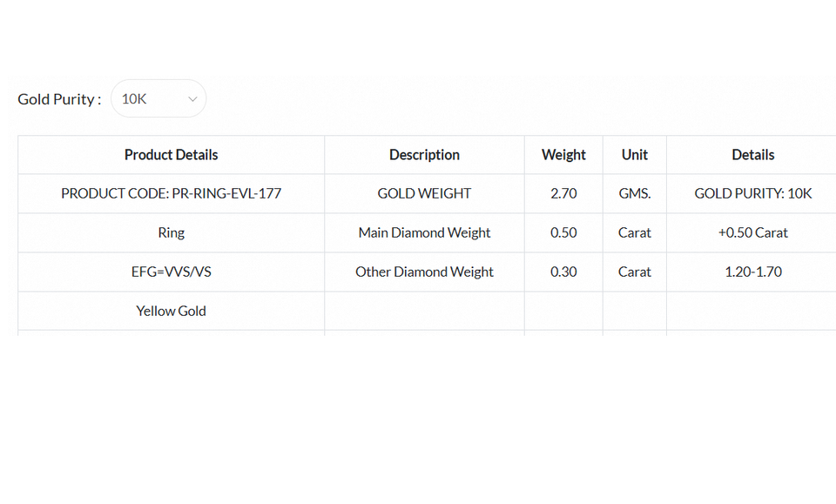Click the Description column header

(424, 155)
